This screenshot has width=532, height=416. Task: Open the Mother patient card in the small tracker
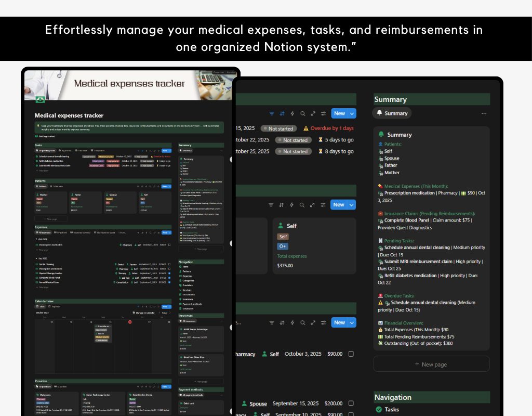tap(51, 202)
